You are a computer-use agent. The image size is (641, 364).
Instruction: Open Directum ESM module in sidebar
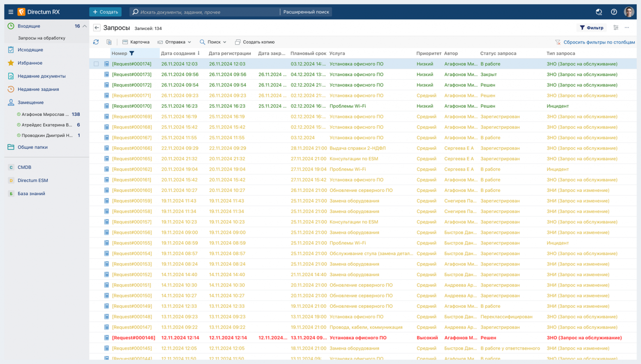coord(33,180)
